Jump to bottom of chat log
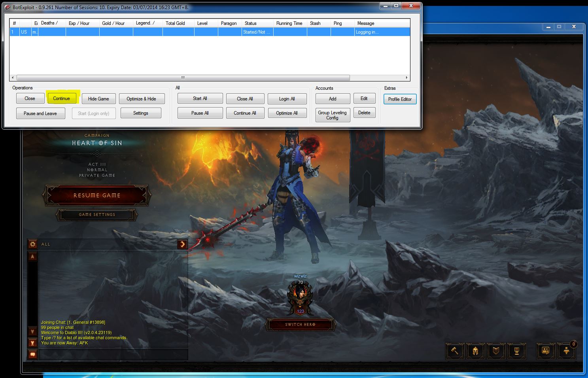The height and width of the screenshot is (378, 588). click(32, 343)
